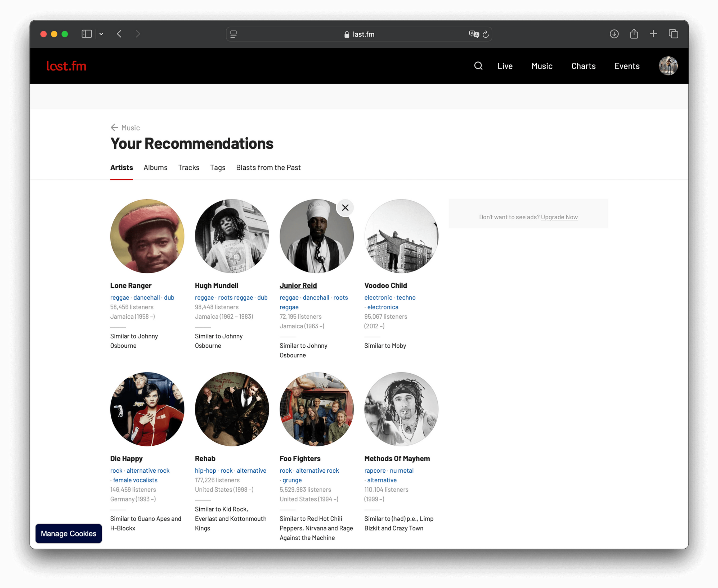Screen dimensions: 718x588
Task: Switch to the Albums tab
Action: pyautogui.click(x=155, y=167)
